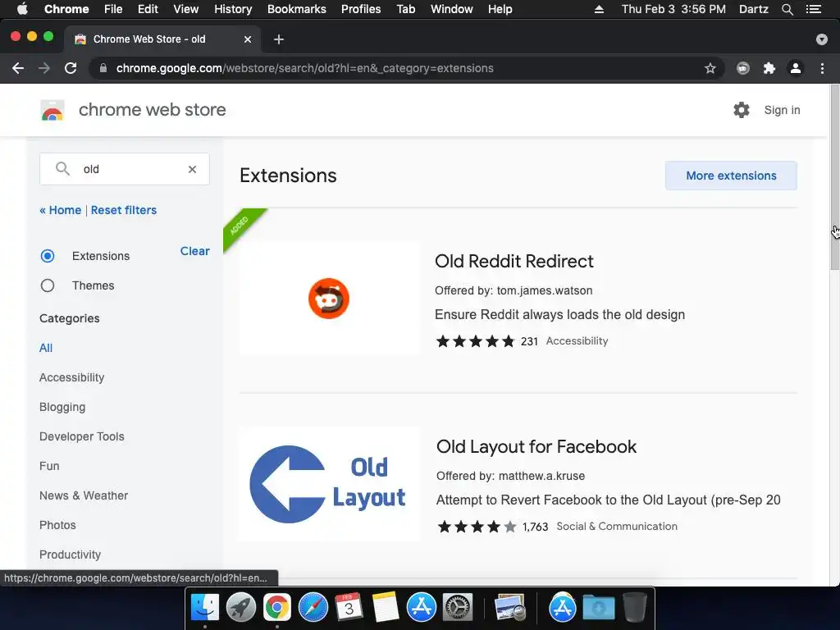Screen dimensions: 840x630
Task: Click the Chrome address bar URL
Action: click(305, 68)
